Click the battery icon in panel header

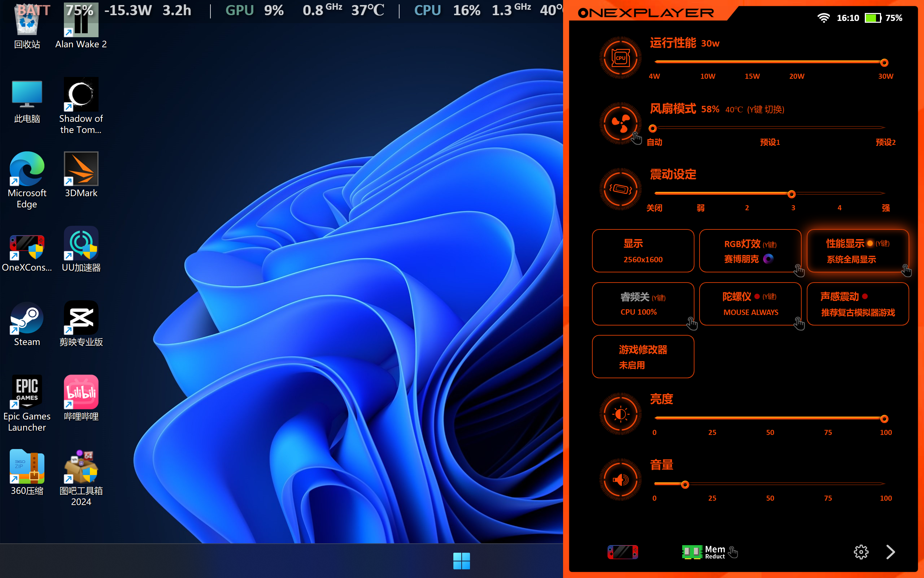[x=873, y=18]
